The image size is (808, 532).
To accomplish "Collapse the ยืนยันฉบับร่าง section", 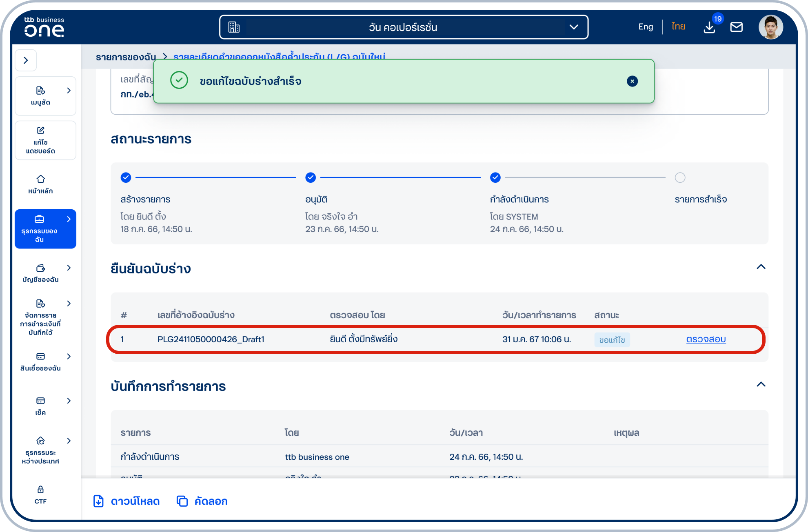I will pyautogui.click(x=761, y=267).
